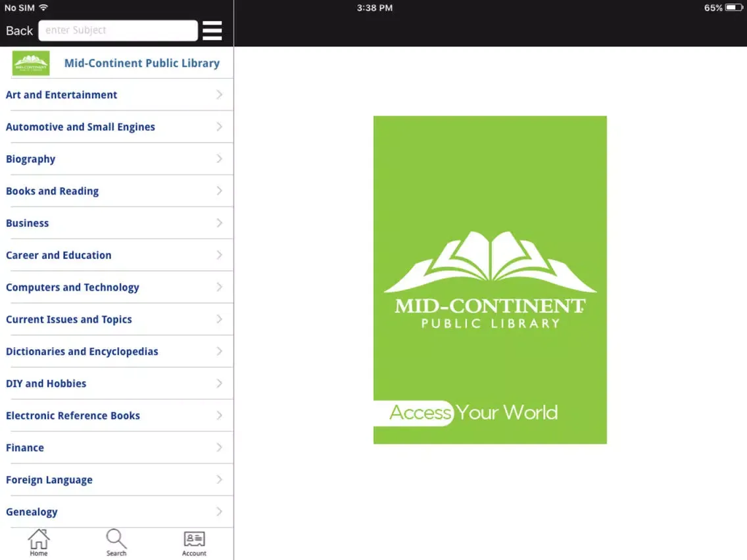This screenshot has width=747, height=560.
Task: Tap the 3:38 PM clock
Action: [374, 8]
